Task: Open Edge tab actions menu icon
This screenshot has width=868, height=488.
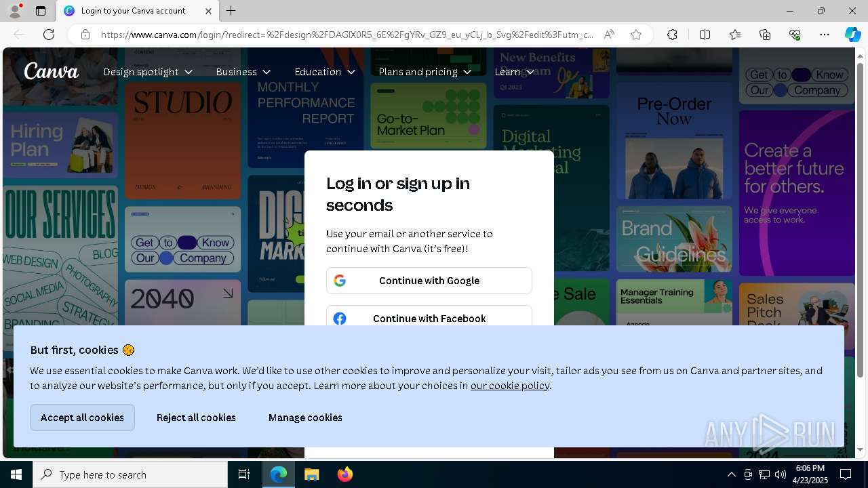Action: click(41, 11)
